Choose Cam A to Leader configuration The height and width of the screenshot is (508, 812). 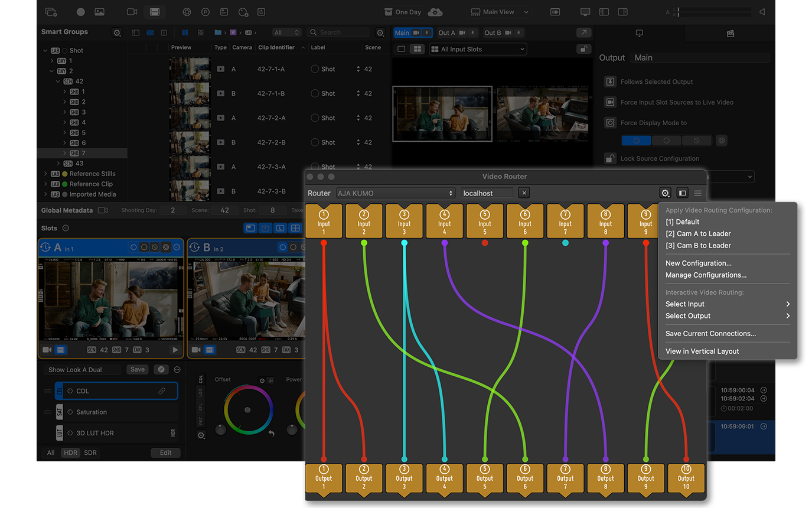698,234
